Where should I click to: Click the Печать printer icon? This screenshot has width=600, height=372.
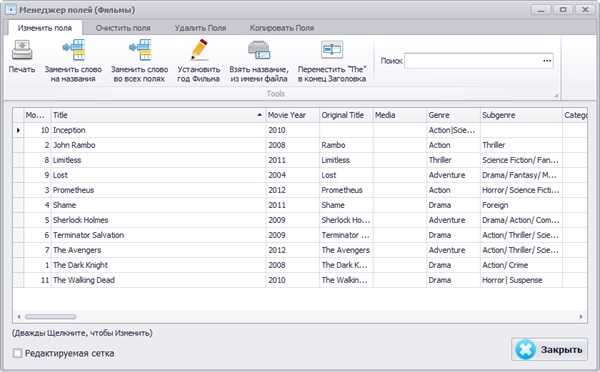pos(22,50)
